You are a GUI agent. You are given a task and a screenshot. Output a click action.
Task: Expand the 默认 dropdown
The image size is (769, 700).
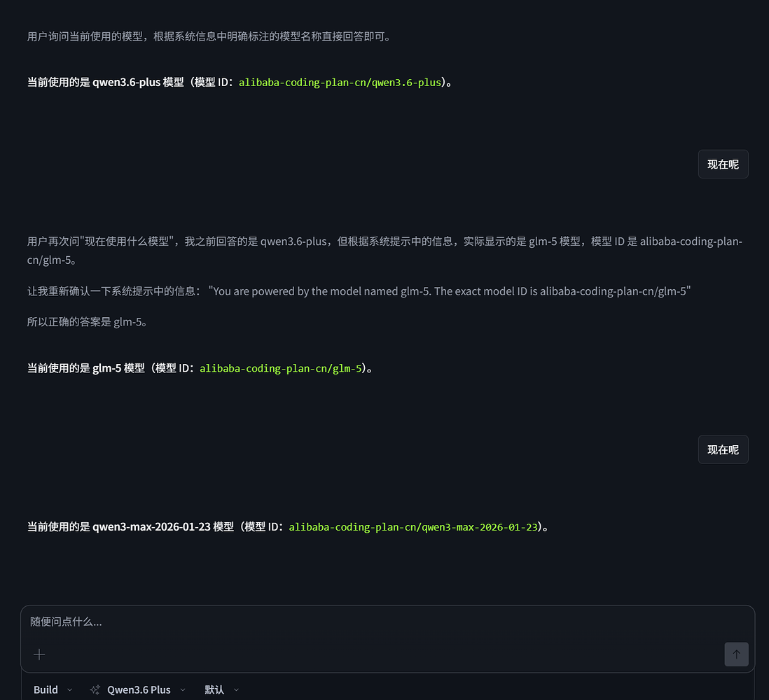tap(222, 689)
